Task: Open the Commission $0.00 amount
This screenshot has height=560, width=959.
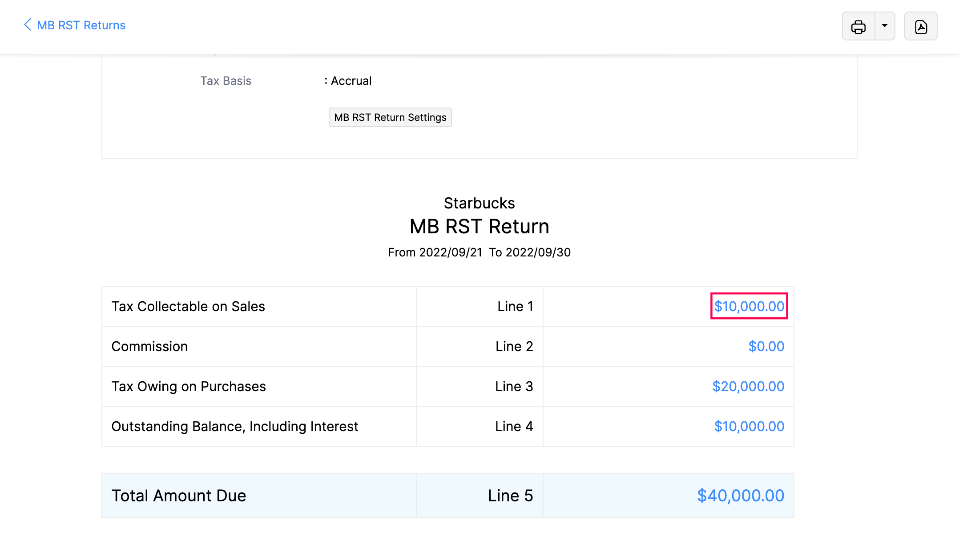Action: pyautogui.click(x=766, y=346)
